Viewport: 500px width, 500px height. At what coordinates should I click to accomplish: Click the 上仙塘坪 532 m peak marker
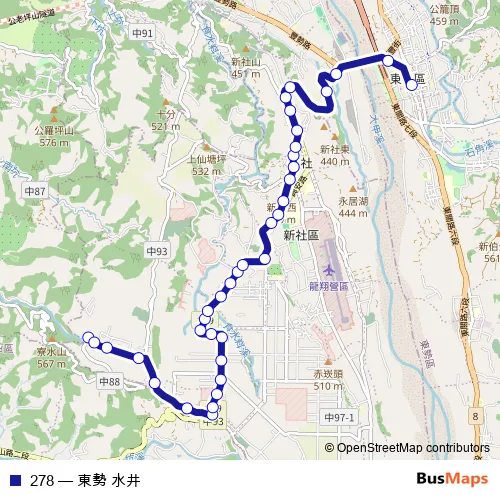tap(207, 147)
